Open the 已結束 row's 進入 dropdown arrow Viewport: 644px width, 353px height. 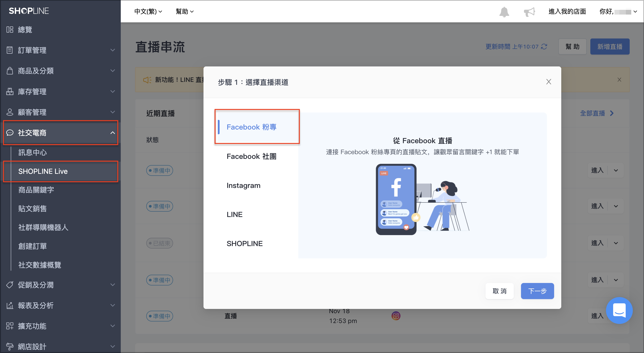(616, 243)
